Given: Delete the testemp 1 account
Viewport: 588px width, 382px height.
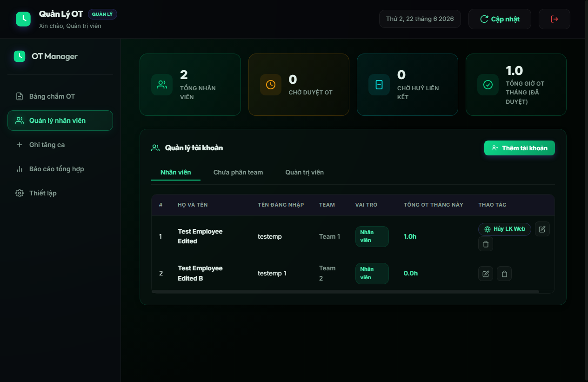Looking at the screenshot, I should point(504,274).
